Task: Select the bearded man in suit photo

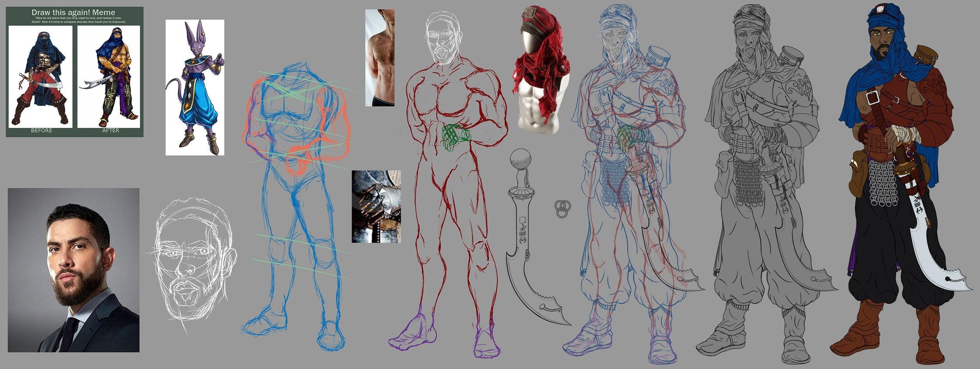Action: [73, 270]
